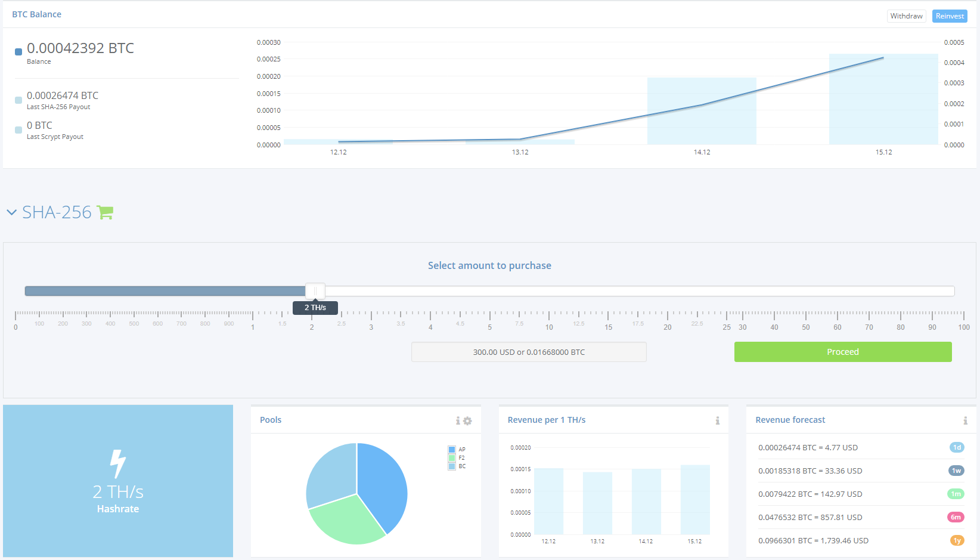Click the 0.00026474 BTC payout value
Viewport: 980px width, 560px height.
click(63, 95)
